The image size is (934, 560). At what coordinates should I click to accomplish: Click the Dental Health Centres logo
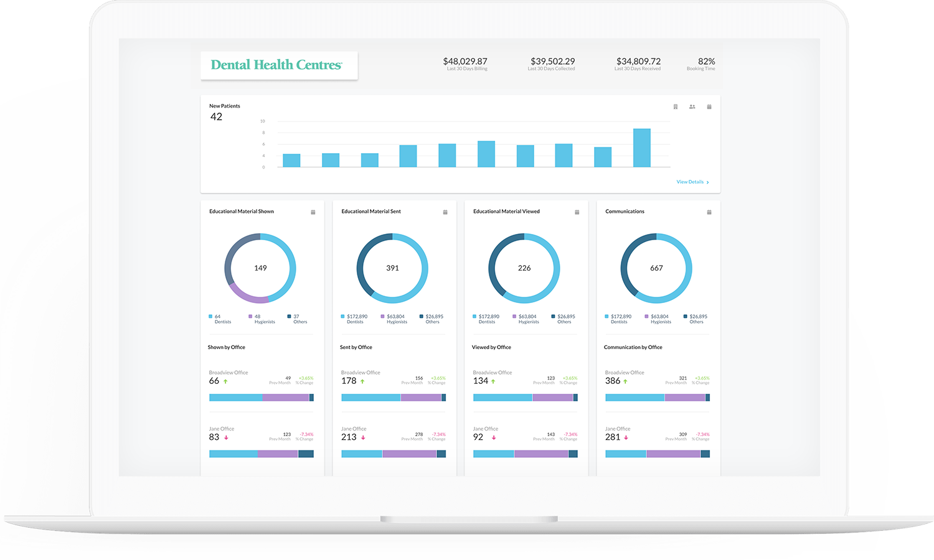(276, 65)
